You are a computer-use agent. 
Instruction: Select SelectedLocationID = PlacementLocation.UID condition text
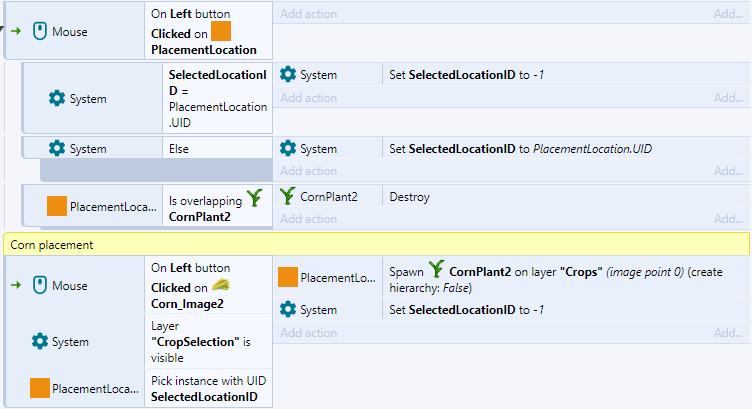click(217, 98)
